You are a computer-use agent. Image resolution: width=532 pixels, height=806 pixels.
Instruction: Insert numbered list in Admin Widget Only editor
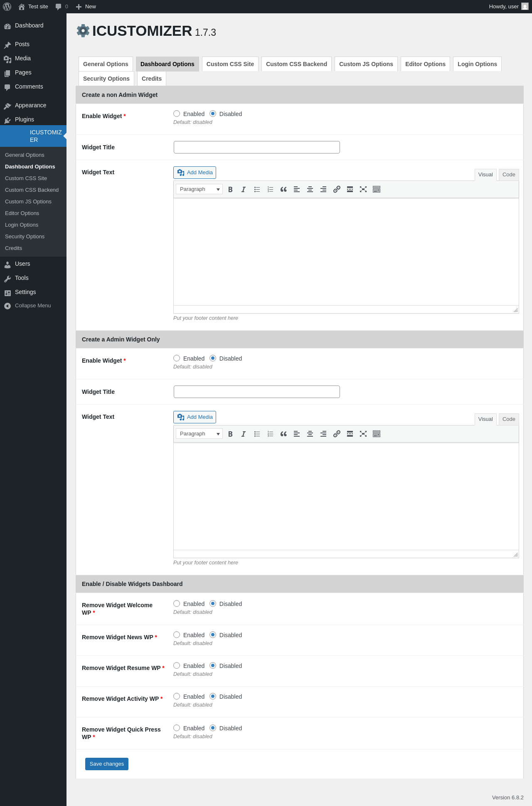(x=270, y=434)
